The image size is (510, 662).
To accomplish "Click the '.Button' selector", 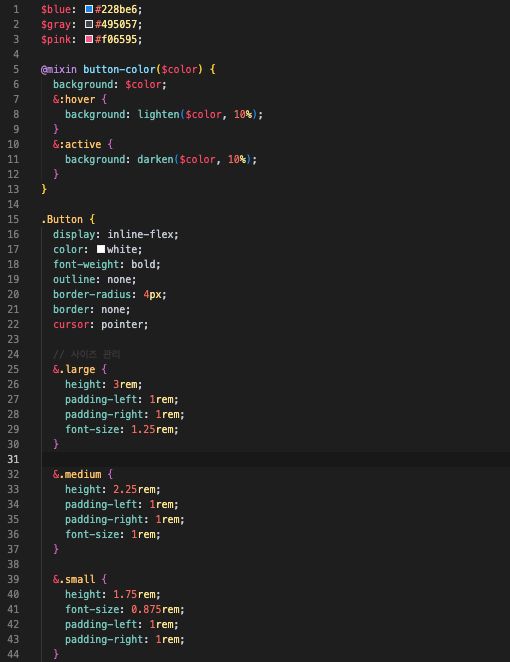I will pyautogui.click(x=62, y=220).
